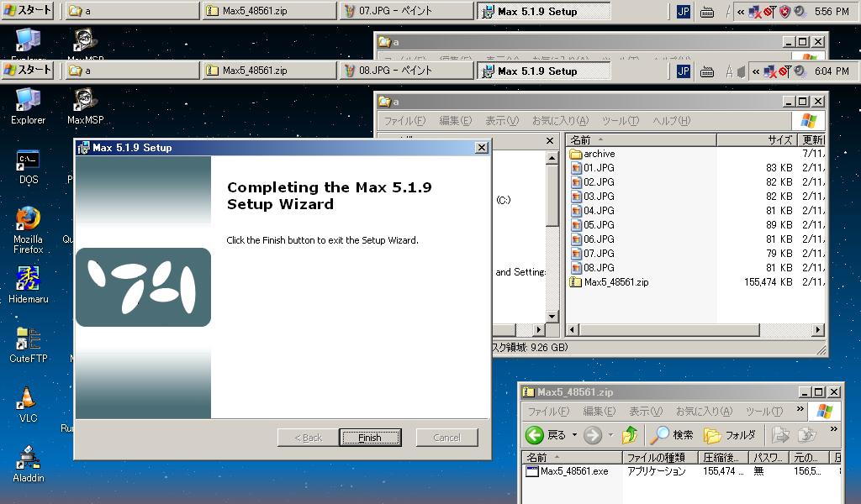Sort by 名前 column in window a
Screen dimensions: 861x504
[x=642, y=139]
